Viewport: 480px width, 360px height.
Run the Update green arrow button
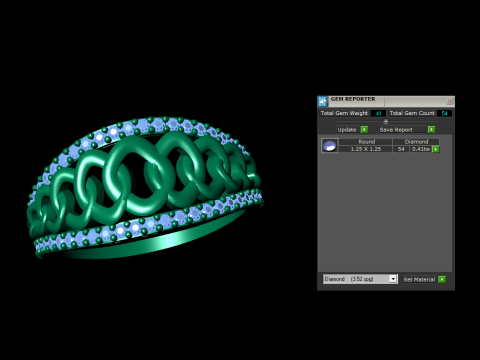tap(364, 129)
